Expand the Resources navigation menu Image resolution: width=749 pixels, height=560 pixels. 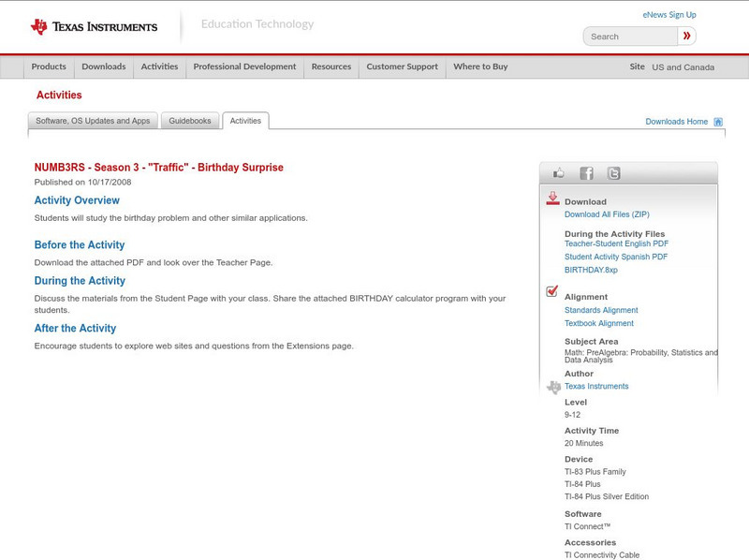[331, 66]
